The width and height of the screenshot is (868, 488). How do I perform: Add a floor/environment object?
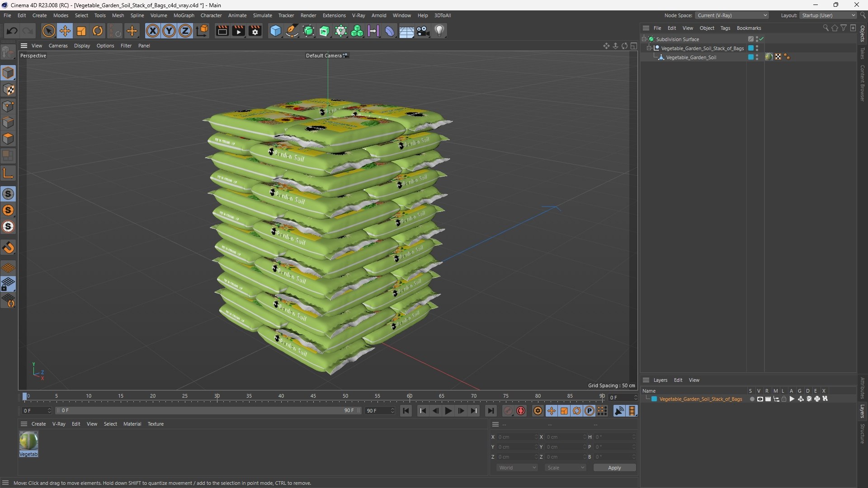(406, 31)
